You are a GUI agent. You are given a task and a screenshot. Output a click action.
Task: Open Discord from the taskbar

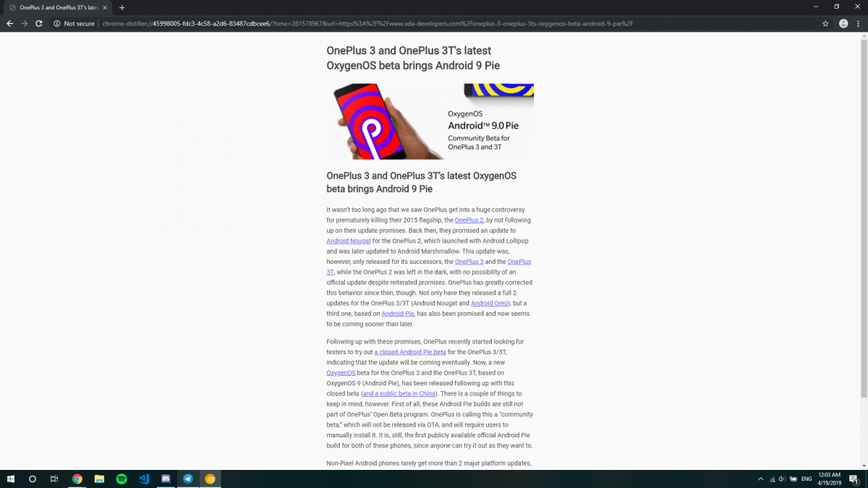point(166,479)
